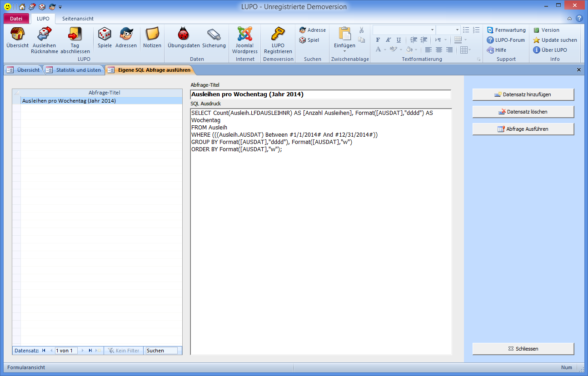The image size is (588, 376).
Task: Click Datensatz hinzufügen button
Action: click(x=523, y=94)
